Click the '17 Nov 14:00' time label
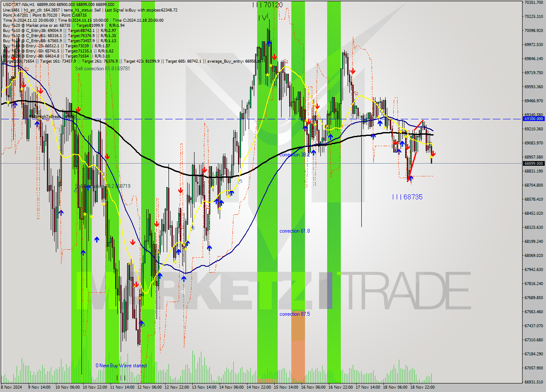Image resolution: width=546 pixels, height=392 pixels. click(x=368, y=387)
